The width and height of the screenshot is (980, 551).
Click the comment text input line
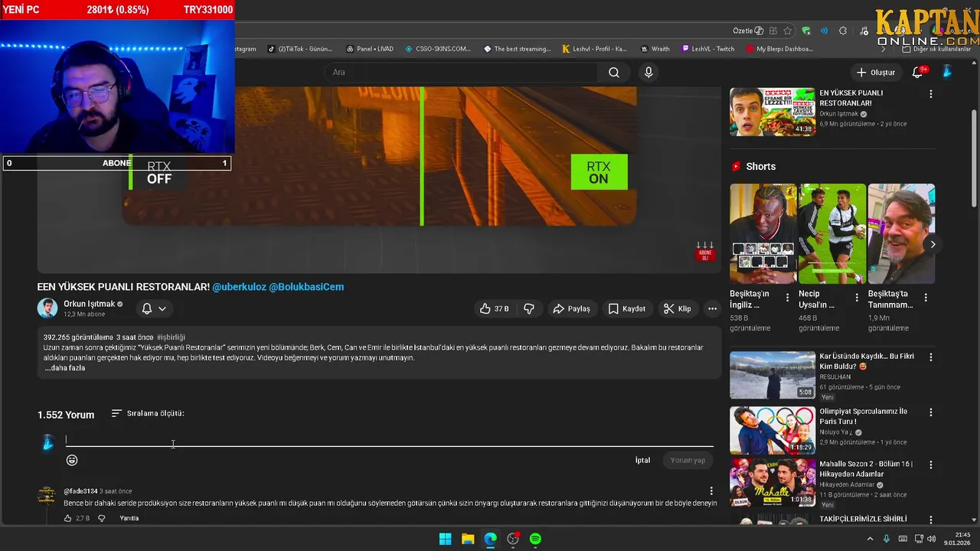coord(389,439)
